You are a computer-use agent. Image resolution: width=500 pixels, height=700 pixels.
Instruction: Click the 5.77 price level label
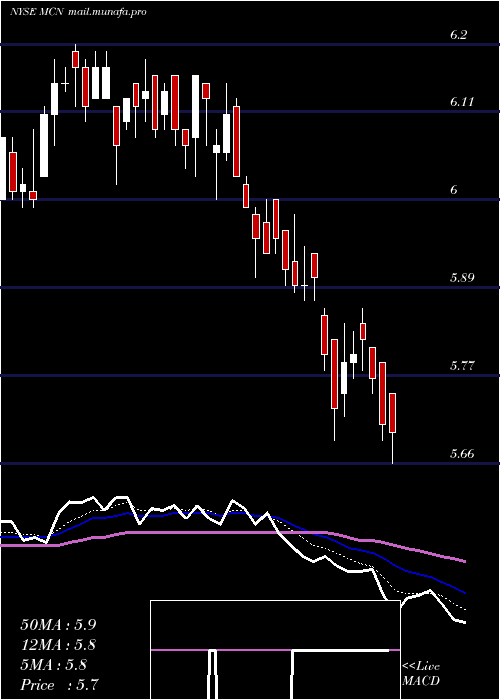(462, 366)
